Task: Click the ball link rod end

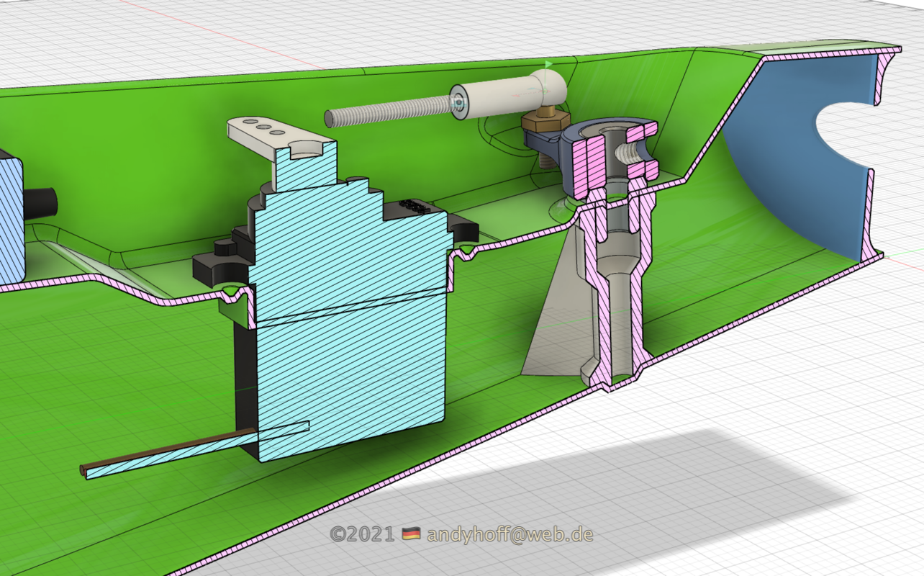Action: [x=549, y=86]
